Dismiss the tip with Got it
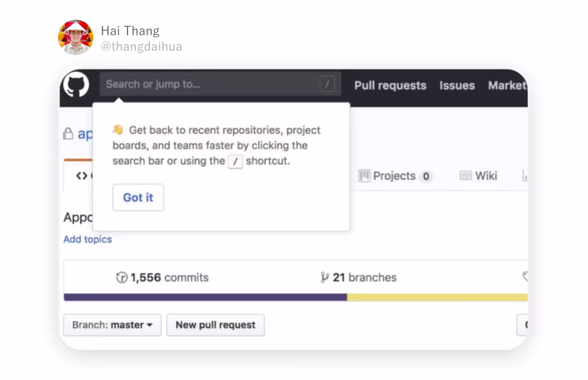This screenshot has height=380, width=588. [x=138, y=197]
